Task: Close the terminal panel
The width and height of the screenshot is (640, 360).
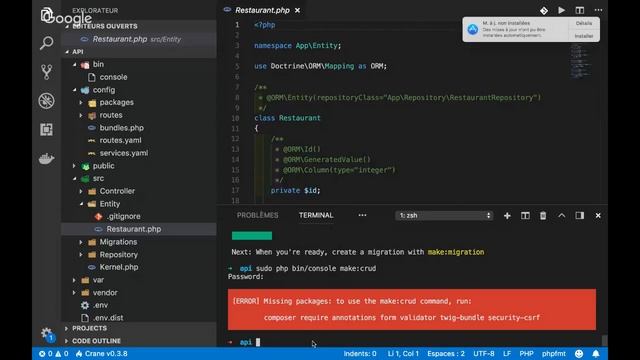Action: click(598, 215)
